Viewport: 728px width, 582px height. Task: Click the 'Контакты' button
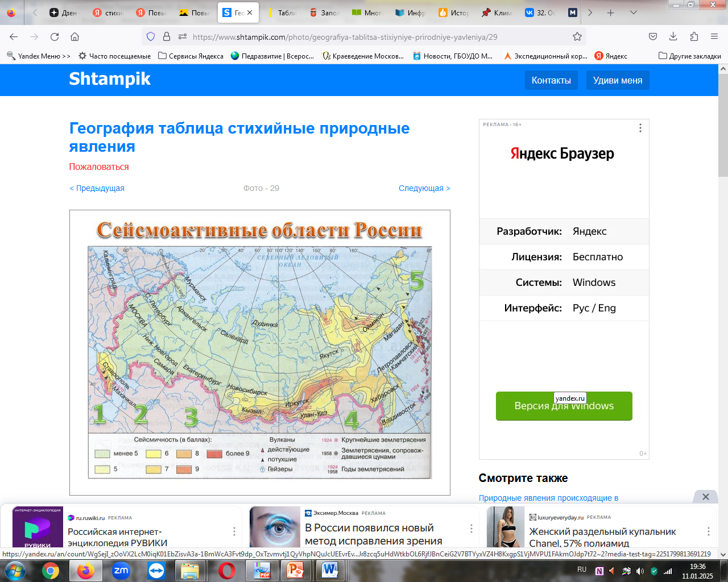tap(551, 80)
